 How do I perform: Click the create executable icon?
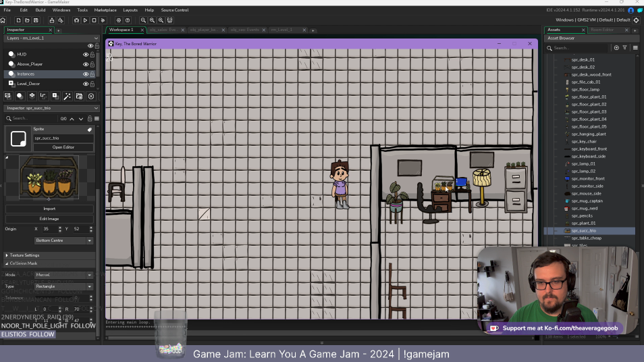pyautogui.click(x=52, y=20)
